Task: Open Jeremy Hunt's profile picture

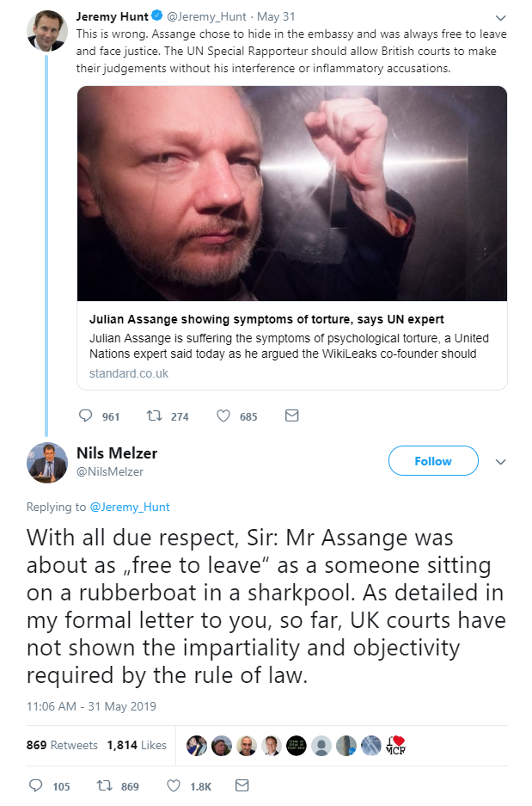Action: click(47, 31)
